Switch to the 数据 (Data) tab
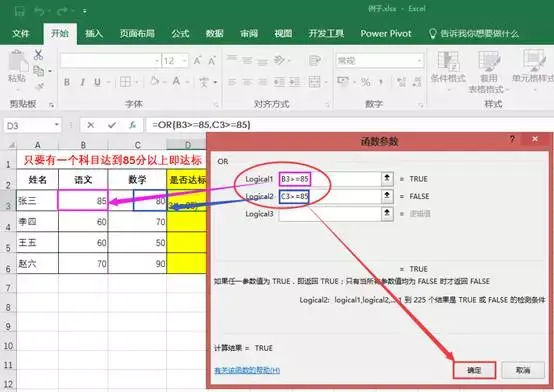 (x=214, y=34)
